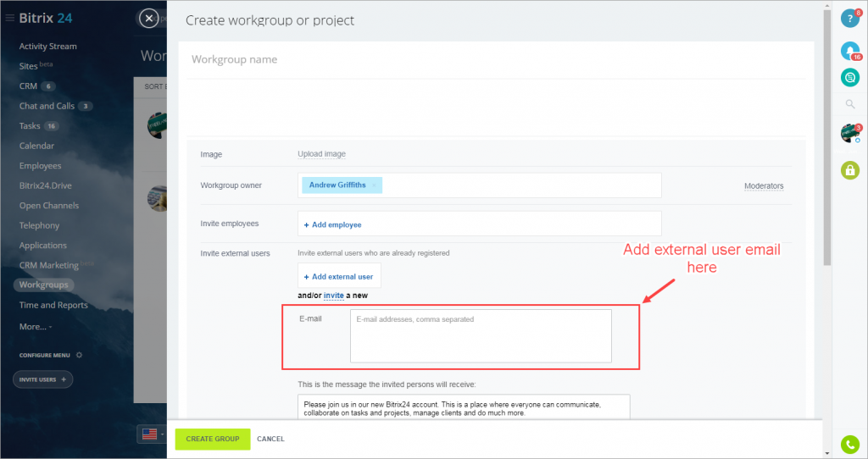Click the vertical scrollbar thumb of the form
Screen dimensions: 868x459
click(x=827, y=138)
